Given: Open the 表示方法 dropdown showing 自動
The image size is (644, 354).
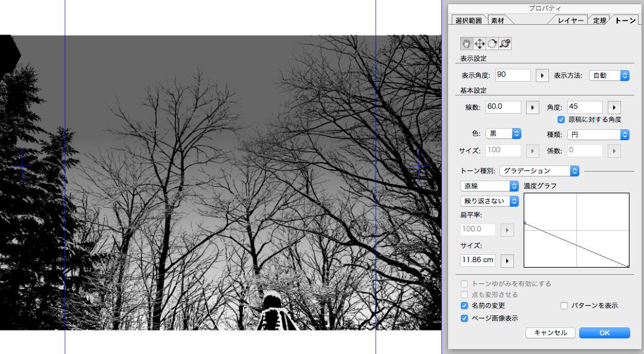Looking at the screenshot, I should [x=609, y=76].
